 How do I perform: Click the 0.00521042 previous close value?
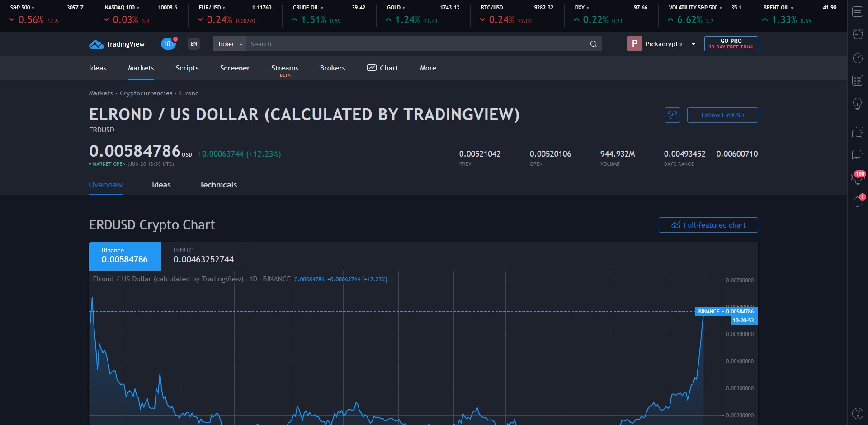point(480,154)
